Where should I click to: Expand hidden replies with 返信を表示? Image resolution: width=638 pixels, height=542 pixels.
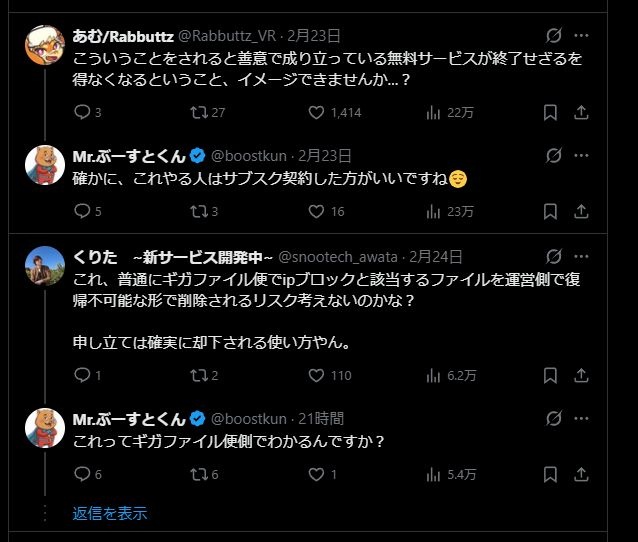[x=110, y=513]
